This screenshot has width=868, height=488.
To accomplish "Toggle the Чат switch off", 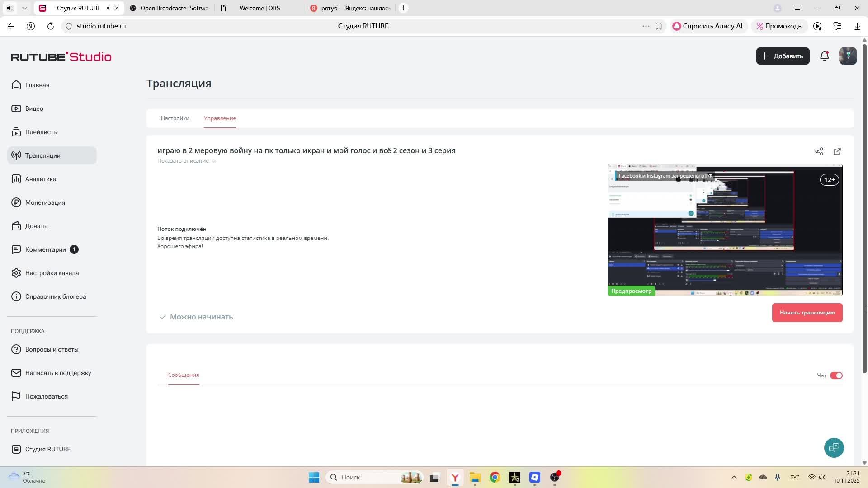I will [836, 375].
